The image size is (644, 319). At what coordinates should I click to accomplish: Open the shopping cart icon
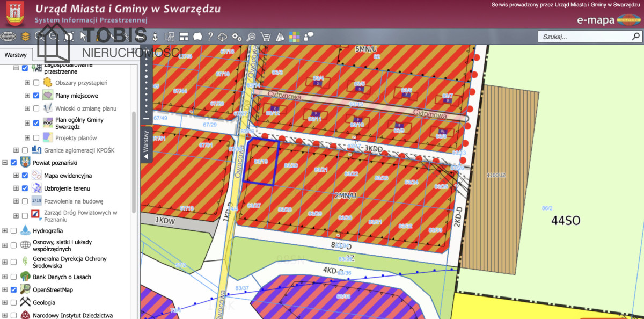(x=265, y=37)
